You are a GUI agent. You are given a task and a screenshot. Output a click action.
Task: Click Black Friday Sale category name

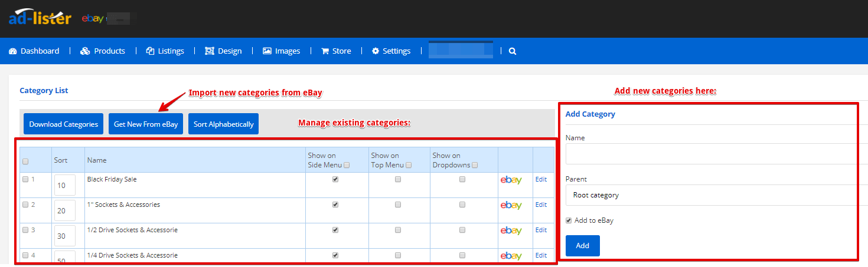112,179
